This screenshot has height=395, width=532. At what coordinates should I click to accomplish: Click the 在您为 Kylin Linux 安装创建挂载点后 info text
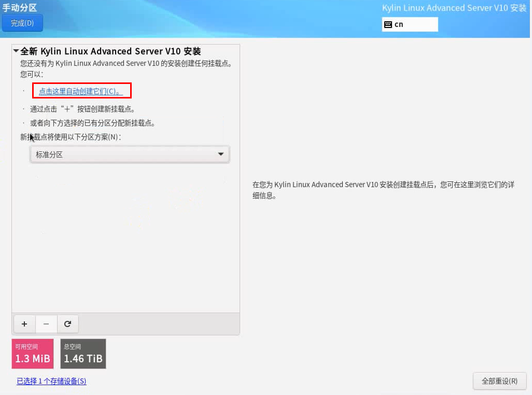[x=383, y=190]
